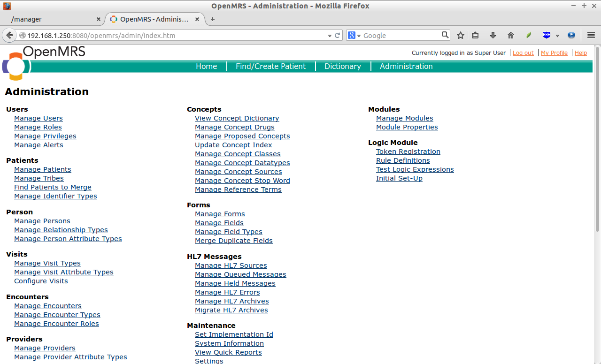Open Manage Concept Stop Word
Image resolution: width=601 pixels, height=364 pixels.
click(x=242, y=181)
